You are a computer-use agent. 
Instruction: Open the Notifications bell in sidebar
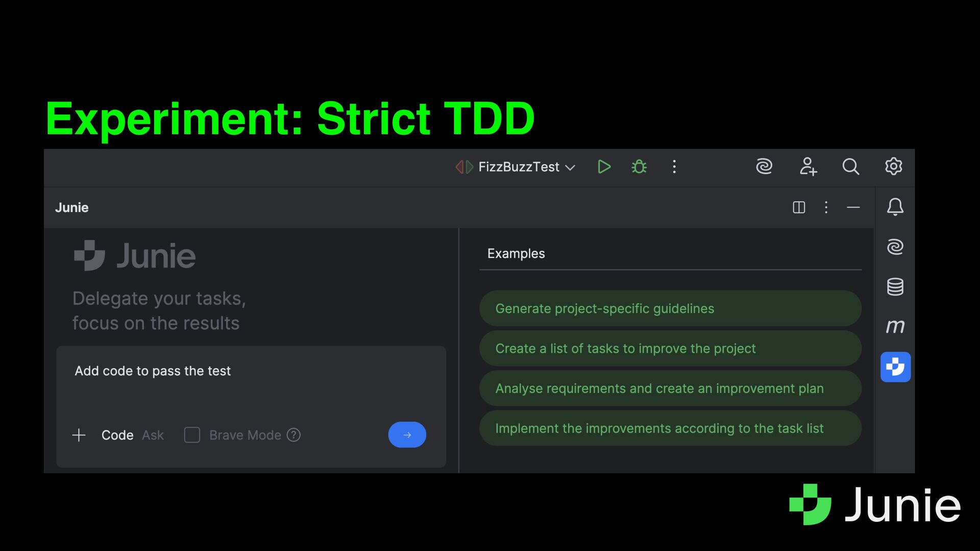tap(895, 207)
